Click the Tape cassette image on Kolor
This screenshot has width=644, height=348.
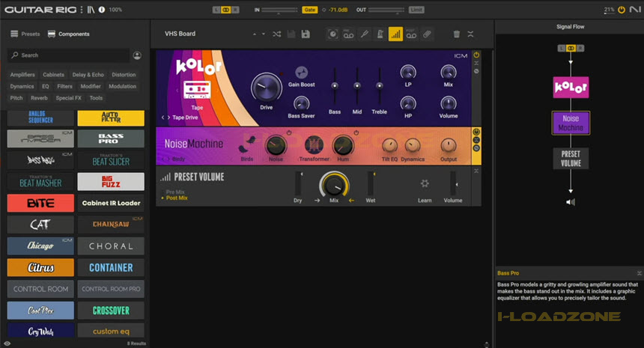[x=197, y=90]
